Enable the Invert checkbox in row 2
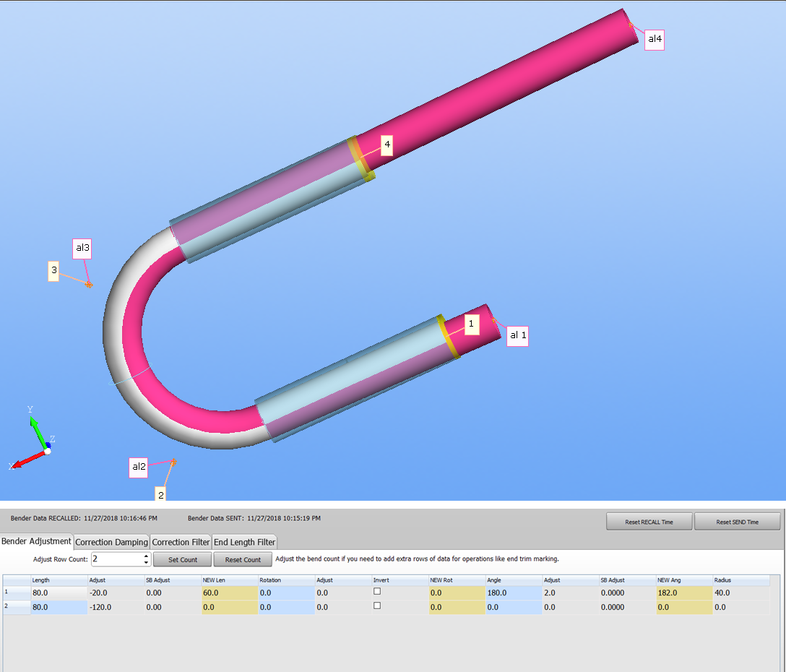 376,606
